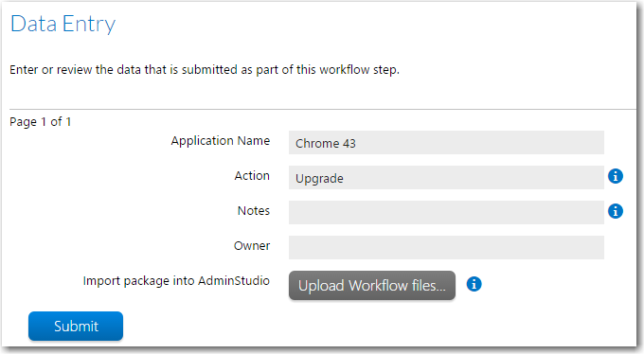Open info icon next to Upload Workflow files
This screenshot has width=644, height=354.
pos(474,284)
